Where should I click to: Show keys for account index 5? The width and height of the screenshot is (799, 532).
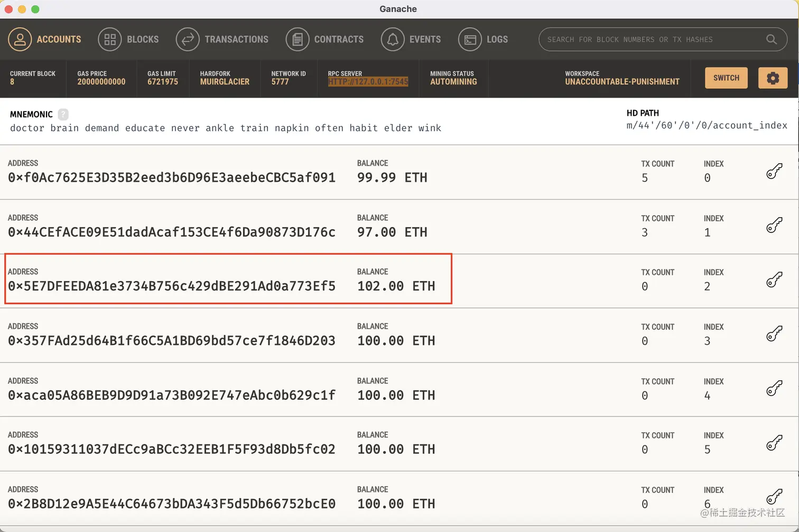coord(774,443)
